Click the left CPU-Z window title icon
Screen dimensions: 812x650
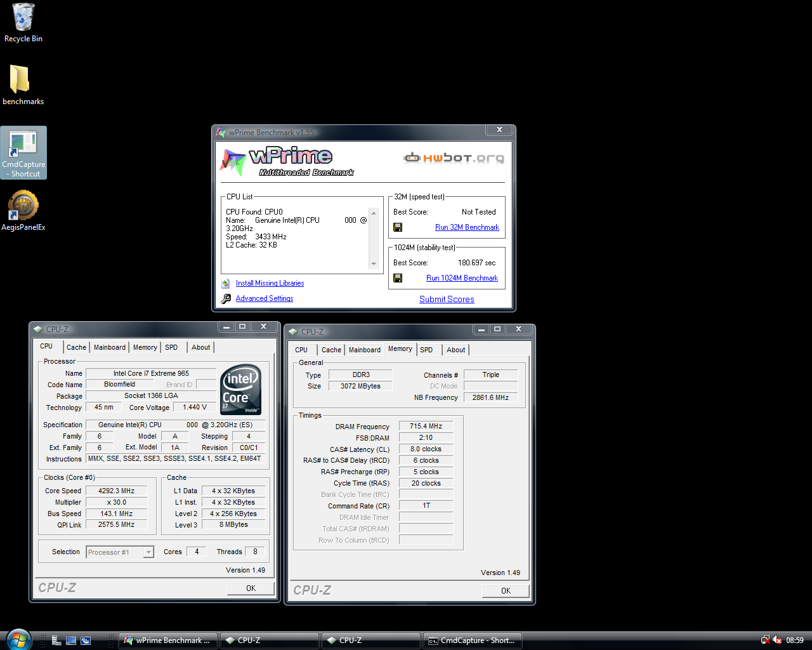pos(38,329)
